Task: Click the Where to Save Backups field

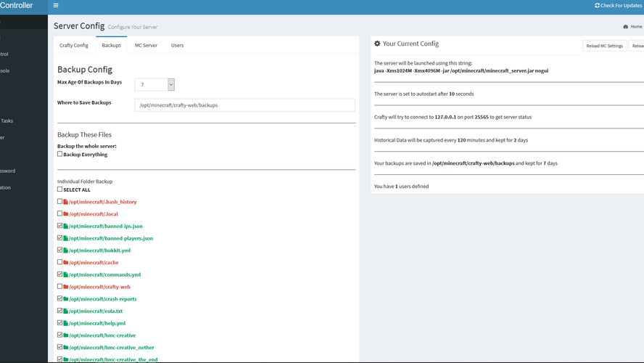Action: click(244, 105)
